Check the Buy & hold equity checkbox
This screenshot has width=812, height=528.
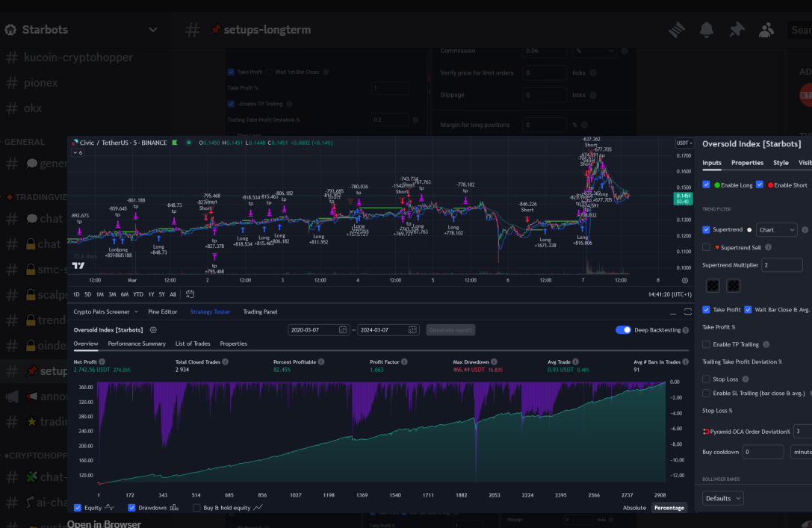pyautogui.click(x=196, y=508)
